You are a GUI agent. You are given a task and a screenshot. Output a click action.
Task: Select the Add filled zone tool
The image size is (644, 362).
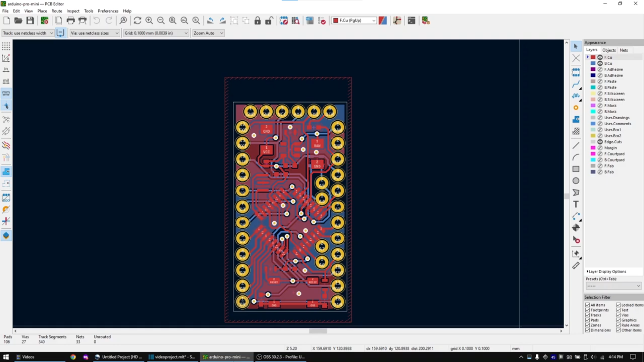point(576,119)
